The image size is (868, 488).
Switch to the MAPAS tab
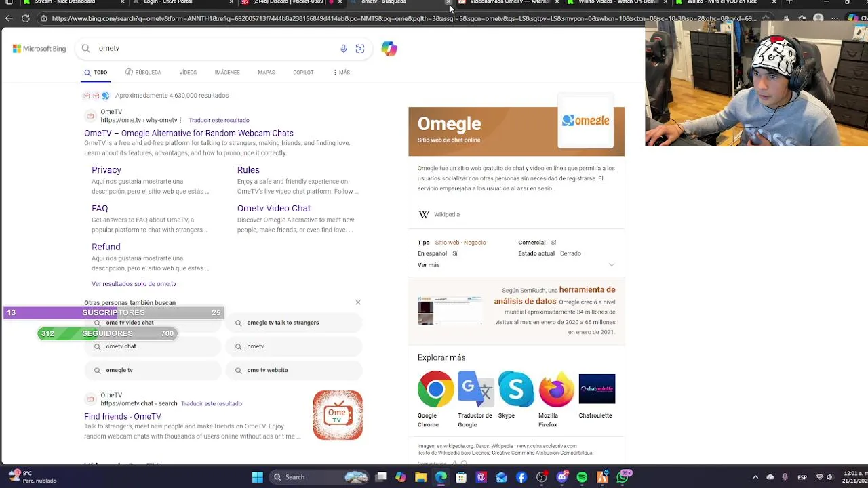point(266,73)
